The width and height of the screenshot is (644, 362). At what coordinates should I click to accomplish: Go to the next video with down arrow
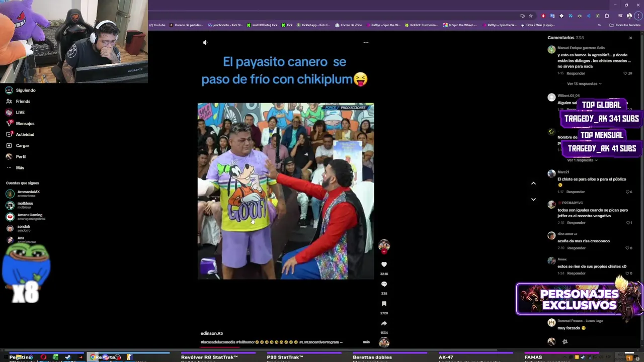point(533,199)
